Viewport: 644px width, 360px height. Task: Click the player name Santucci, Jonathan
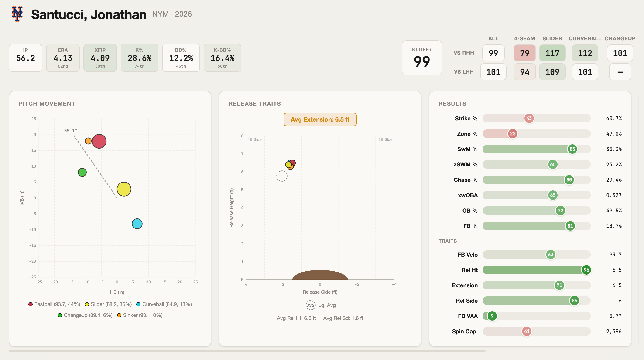click(89, 14)
